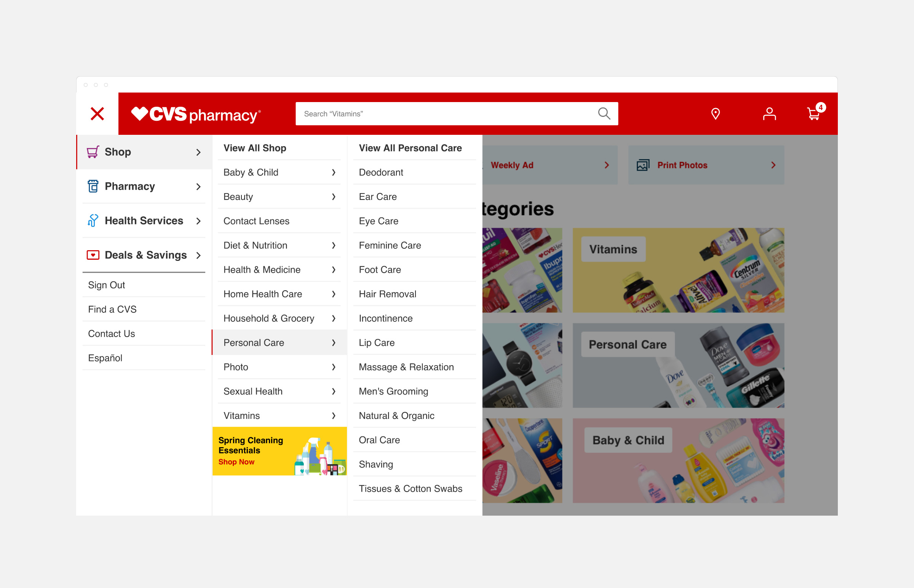
Task: Expand the Health & Medicine submenu arrow
Action: coord(333,270)
